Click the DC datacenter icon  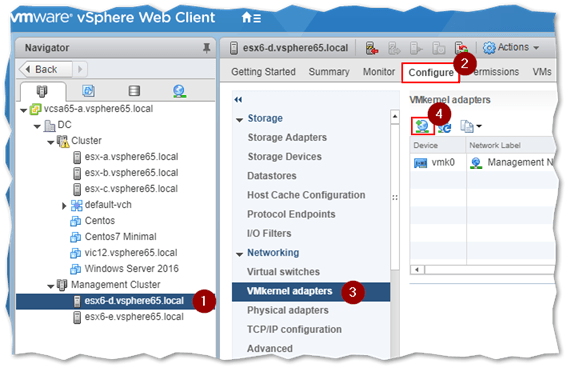click(49, 126)
